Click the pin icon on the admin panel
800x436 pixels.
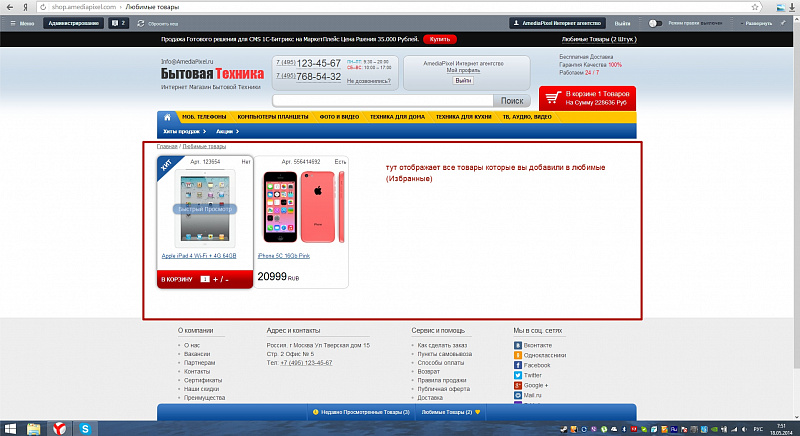pos(783,23)
